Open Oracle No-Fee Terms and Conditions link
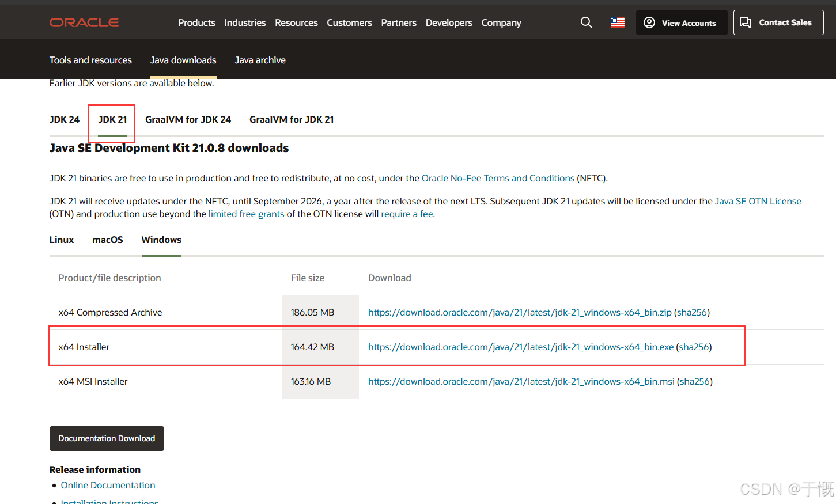The height and width of the screenshot is (504, 836). [x=498, y=178]
